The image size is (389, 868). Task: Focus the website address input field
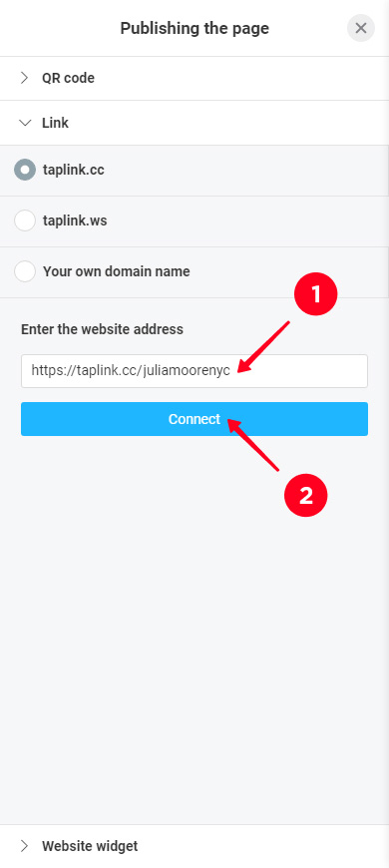[x=194, y=371]
